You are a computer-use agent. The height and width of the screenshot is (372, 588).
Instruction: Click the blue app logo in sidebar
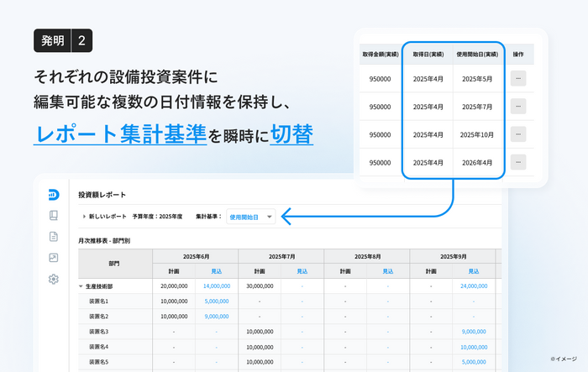53,194
